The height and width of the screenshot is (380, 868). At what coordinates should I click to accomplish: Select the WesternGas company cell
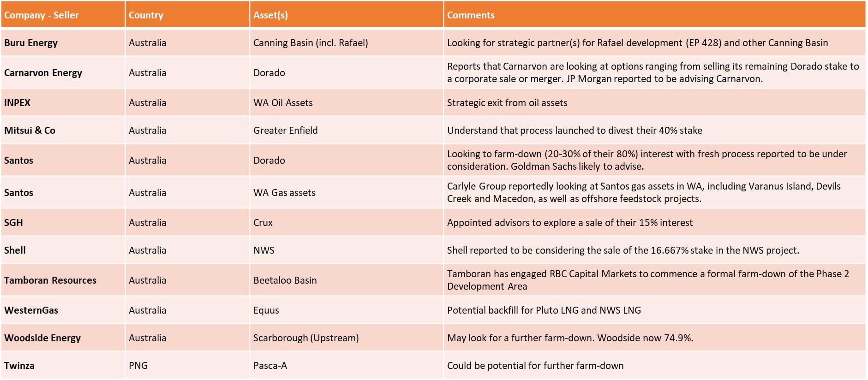click(31, 310)
